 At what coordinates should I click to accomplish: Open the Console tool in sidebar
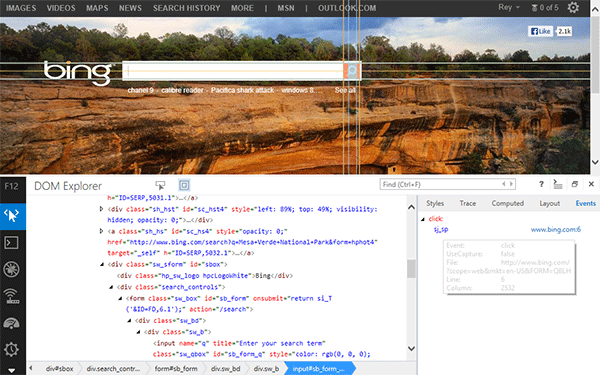click(11, 243)
